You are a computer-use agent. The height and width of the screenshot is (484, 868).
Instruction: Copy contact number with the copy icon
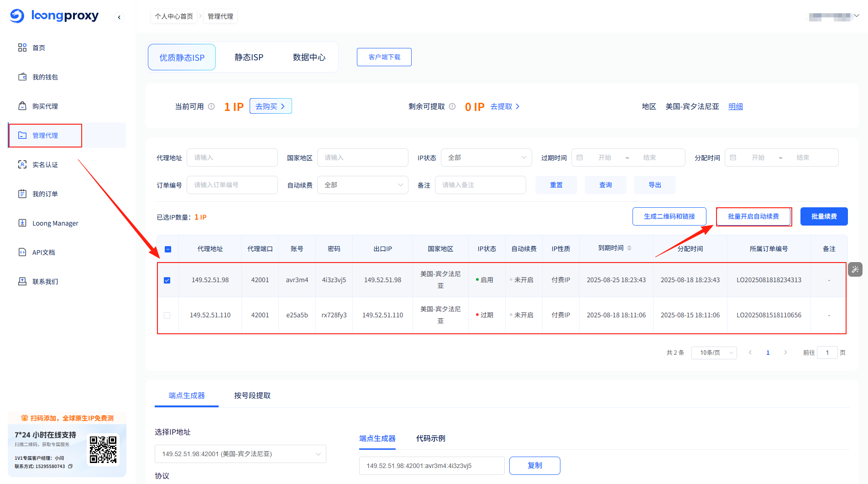[70, 466]
